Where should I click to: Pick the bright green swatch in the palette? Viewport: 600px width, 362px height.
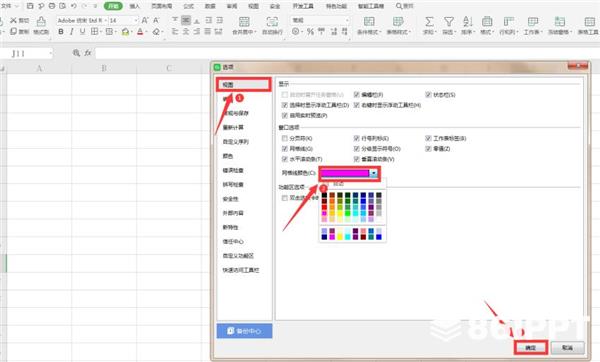point(347,213)
